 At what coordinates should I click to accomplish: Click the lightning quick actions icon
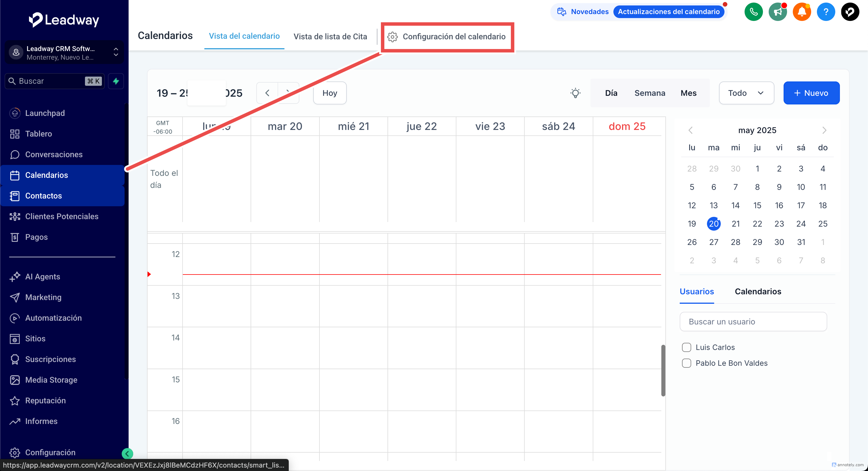(x=116, y=81)
